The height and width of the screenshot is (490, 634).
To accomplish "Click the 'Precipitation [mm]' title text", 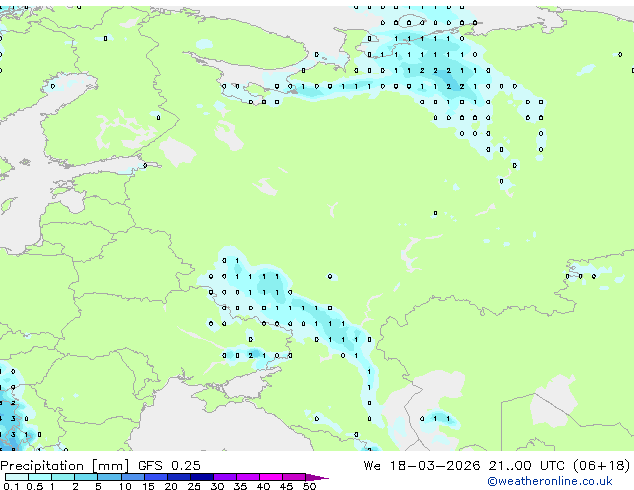I will point(65,466).
